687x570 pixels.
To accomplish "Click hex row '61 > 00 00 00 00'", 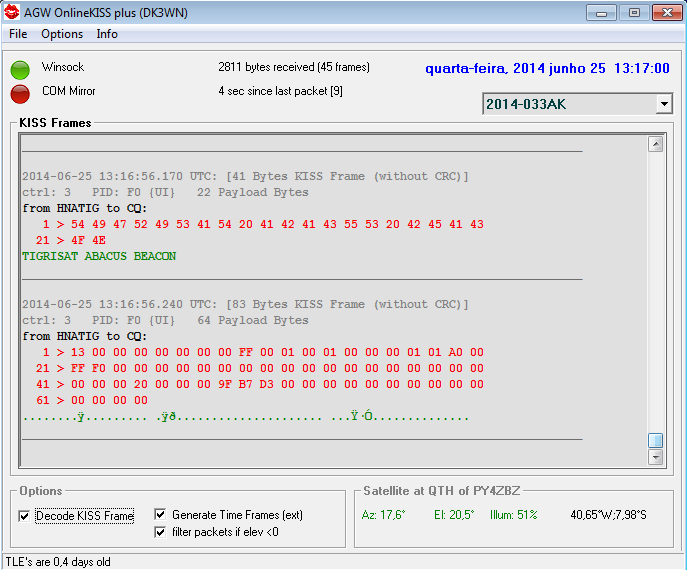I will click(92, 400).
